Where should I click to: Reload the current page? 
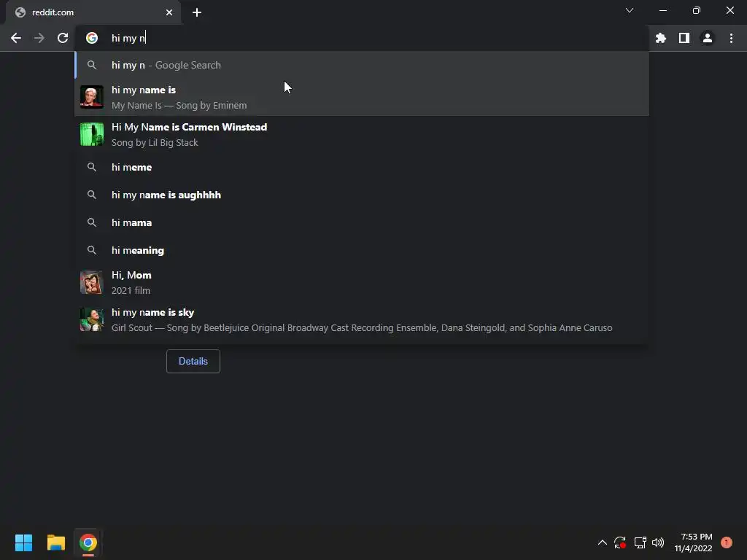click(x=63, y=38)
